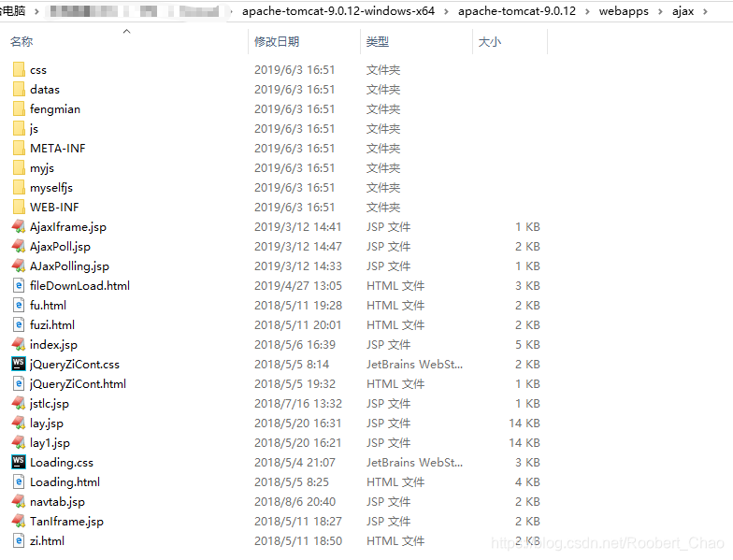Click the index.jsp file icon
Image resolution: width=733 pixels, height=560 pixels.
tap(19, 344)
